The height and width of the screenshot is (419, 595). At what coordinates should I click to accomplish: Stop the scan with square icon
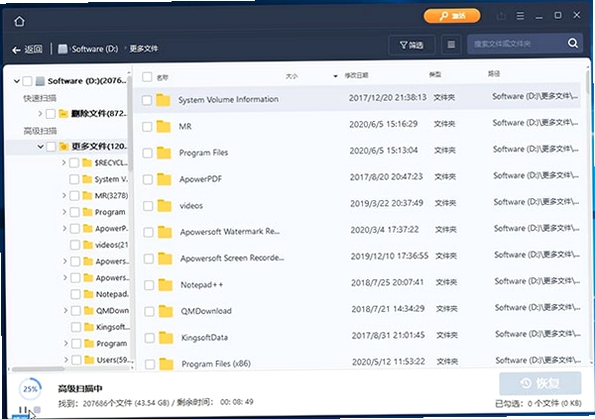pyautogui.click(x=37, y=410)
